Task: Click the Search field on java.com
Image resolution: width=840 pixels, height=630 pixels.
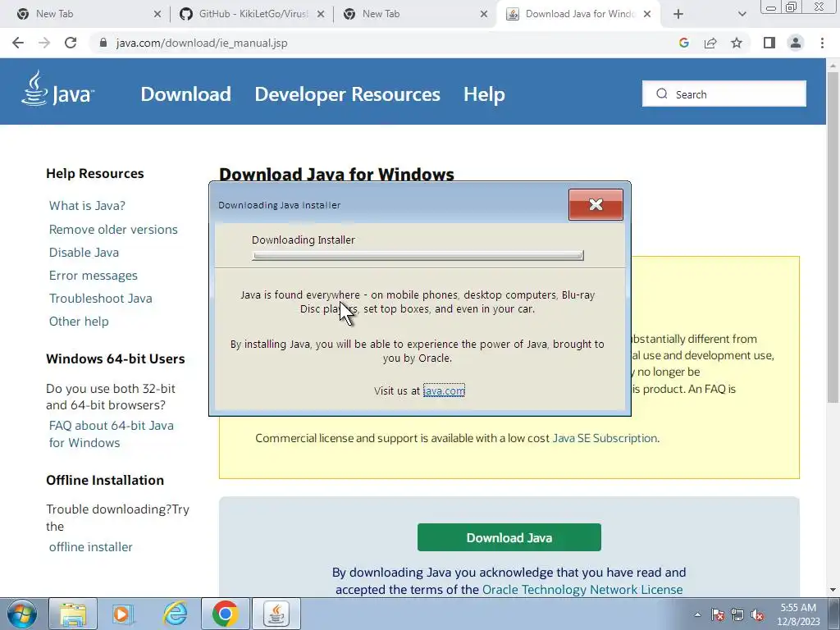Action: tap(724, 94)
